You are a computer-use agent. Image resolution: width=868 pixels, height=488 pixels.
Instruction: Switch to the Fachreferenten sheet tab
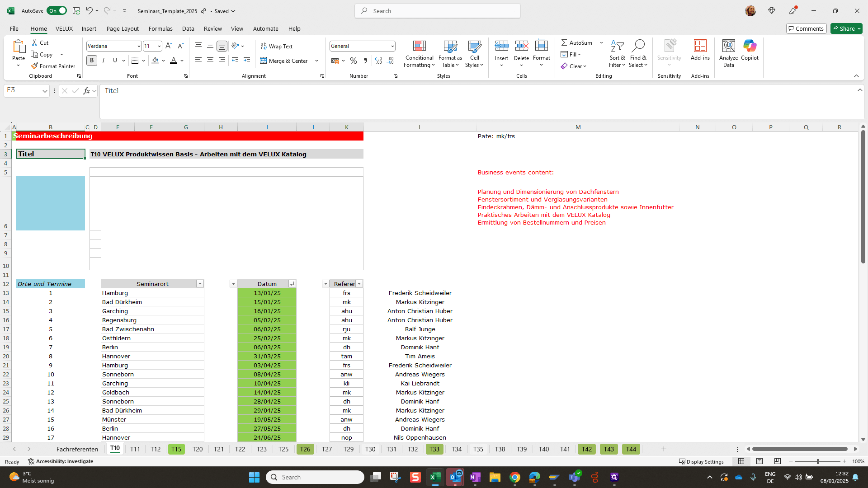[77, 449]
